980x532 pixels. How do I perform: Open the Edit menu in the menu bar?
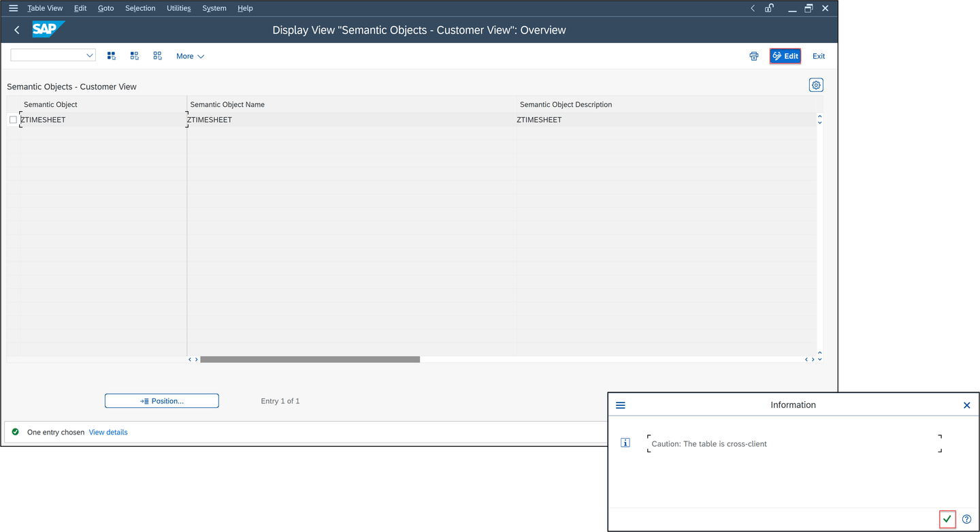tap(80, 8)
